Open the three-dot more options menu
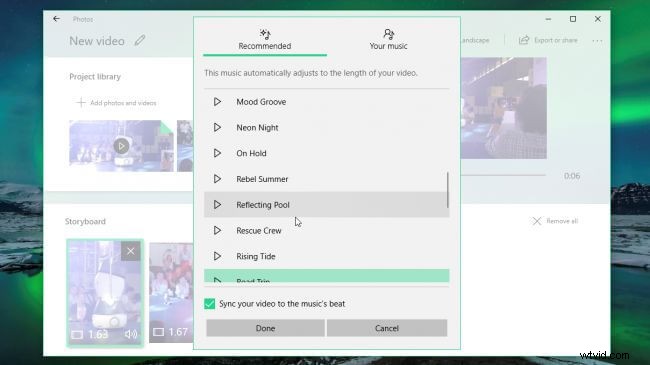The width and height of the screenshot is (650, 365). pos(597,41)
